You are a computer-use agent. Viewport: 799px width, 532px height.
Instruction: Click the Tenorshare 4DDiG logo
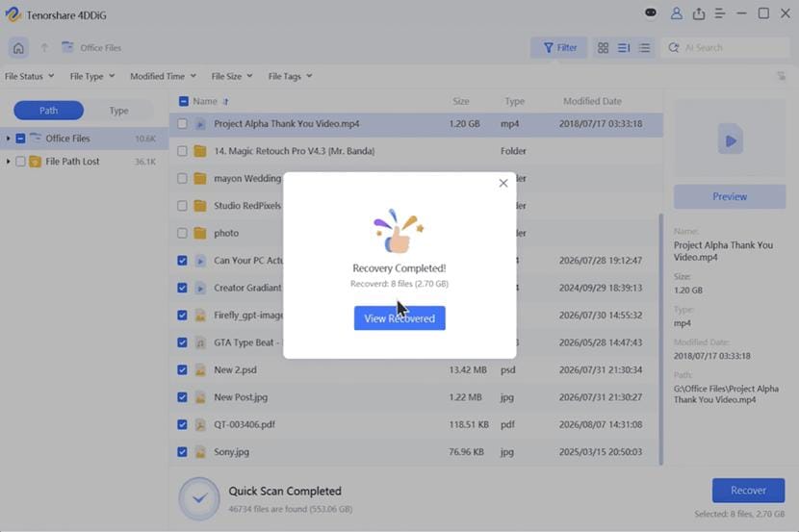pos(13,14)
